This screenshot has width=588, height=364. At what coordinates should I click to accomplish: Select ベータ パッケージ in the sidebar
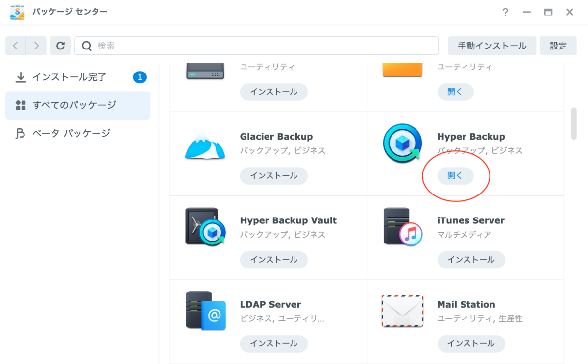[x=78, y=133]
